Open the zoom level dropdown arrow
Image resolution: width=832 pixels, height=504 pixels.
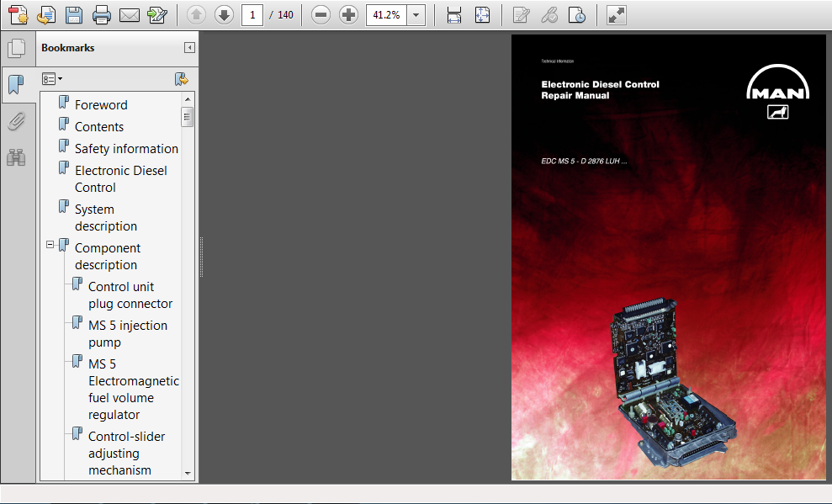[416, 15]
